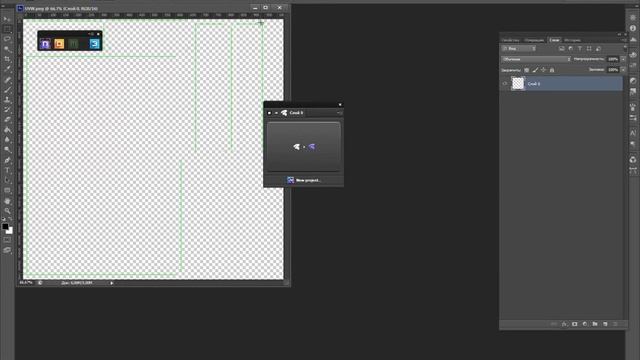The width and height of the screenshot is (640, 360).
Task: Select the Quick Selection tool
Action: tap(7, 49)
